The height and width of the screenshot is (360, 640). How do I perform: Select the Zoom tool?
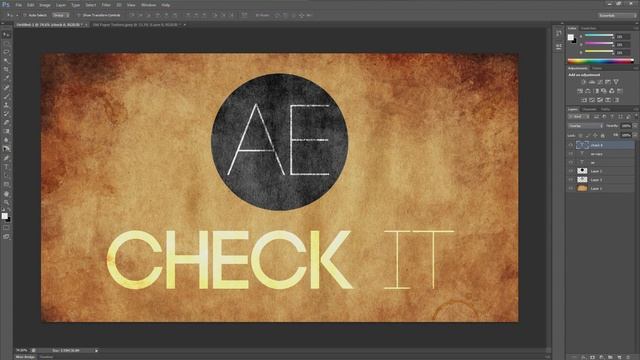(x=6, y=202)
